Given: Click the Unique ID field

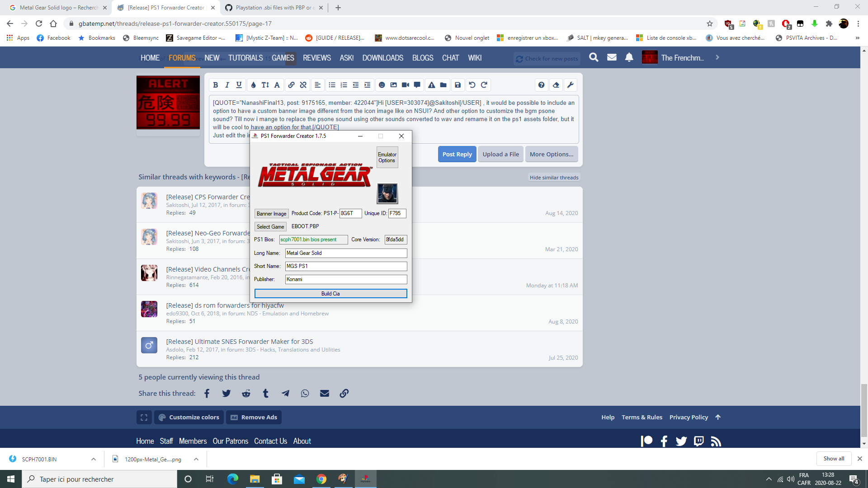Looking at the screenshot, I should [397, 213].
